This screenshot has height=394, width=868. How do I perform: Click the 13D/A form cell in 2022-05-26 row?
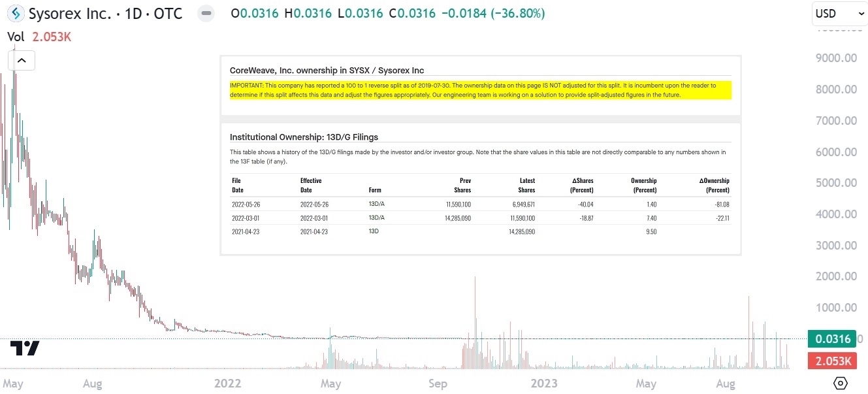pos(377,204)
